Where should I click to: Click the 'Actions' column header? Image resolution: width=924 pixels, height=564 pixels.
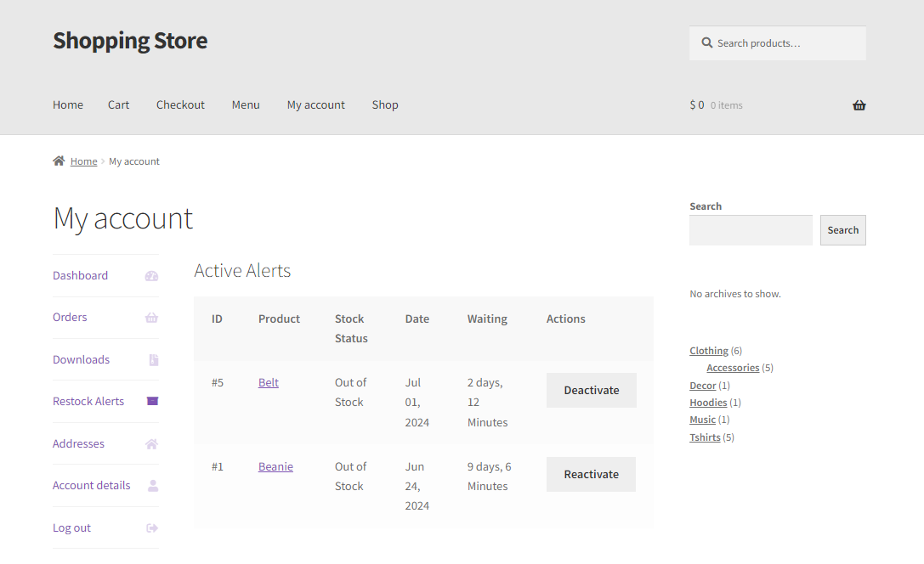[566, 319]
